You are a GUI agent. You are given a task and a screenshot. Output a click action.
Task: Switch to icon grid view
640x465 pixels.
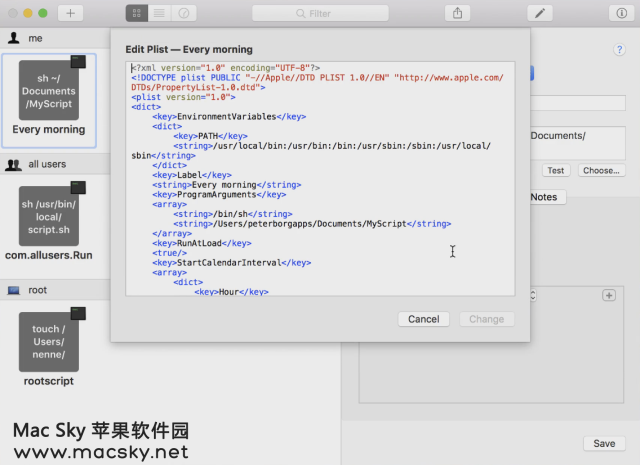[x=137, y=13]
